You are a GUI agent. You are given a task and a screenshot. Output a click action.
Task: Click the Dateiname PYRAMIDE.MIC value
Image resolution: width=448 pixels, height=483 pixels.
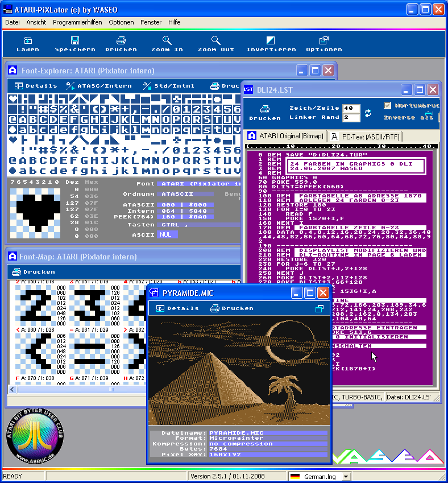(268, 433)
